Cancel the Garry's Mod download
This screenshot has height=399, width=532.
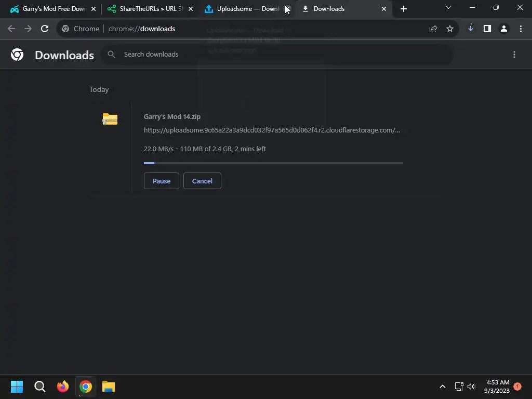point(202,181)
